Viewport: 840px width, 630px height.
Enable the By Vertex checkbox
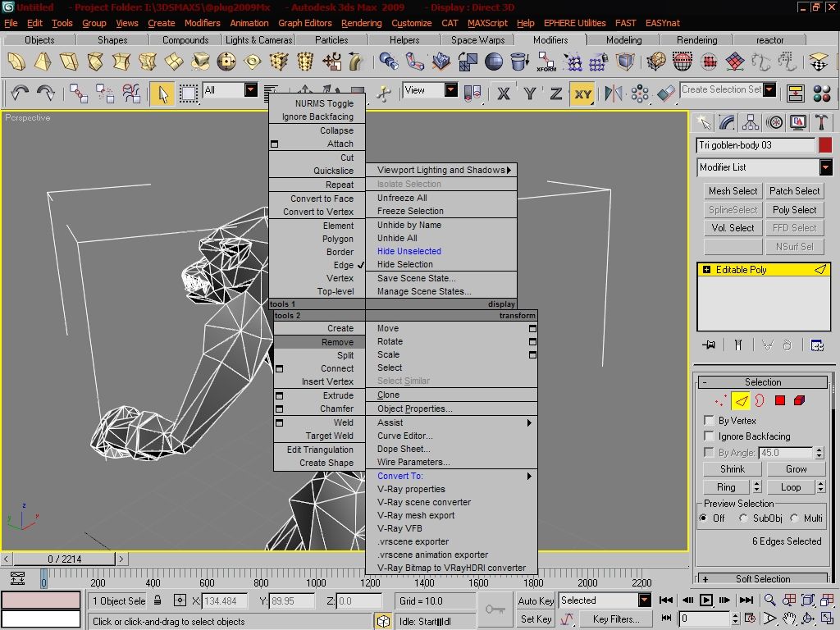tap(709, 420)
